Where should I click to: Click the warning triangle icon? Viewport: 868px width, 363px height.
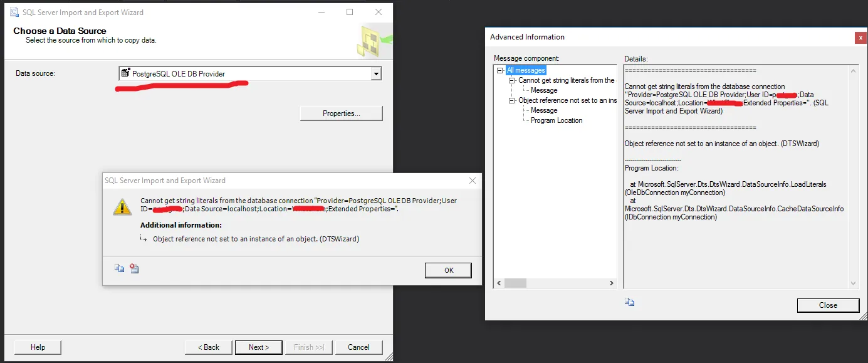click(122, 207)
